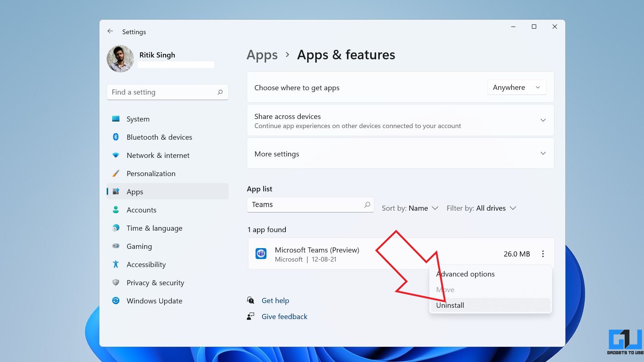Click the Microsoft Teams (Preview) name
This screenshot has width=644, height=362.
tap(317, 250)
